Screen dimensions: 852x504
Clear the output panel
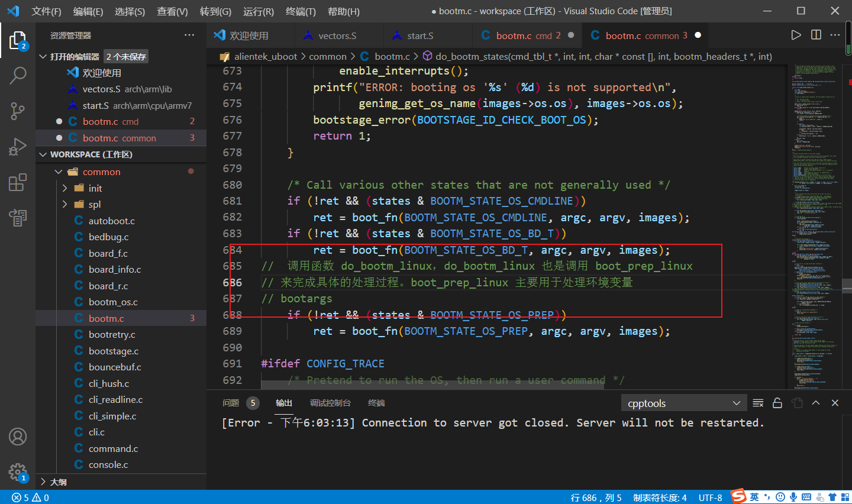click(758, 403)
